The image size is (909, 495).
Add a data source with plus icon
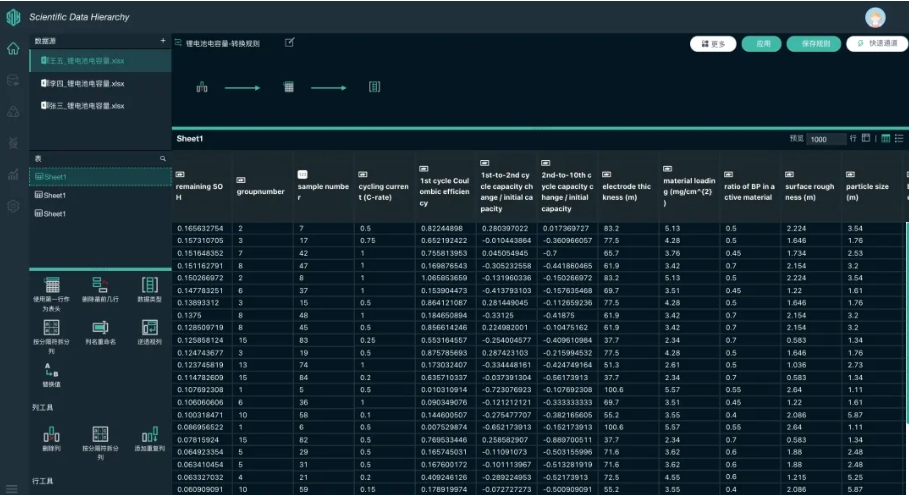163,41
